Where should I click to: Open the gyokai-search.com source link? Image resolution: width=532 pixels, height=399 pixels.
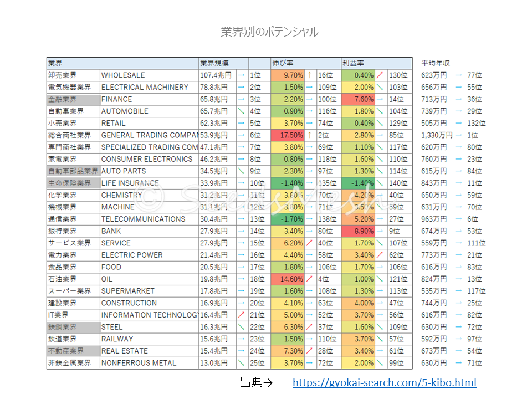point(384,383)
